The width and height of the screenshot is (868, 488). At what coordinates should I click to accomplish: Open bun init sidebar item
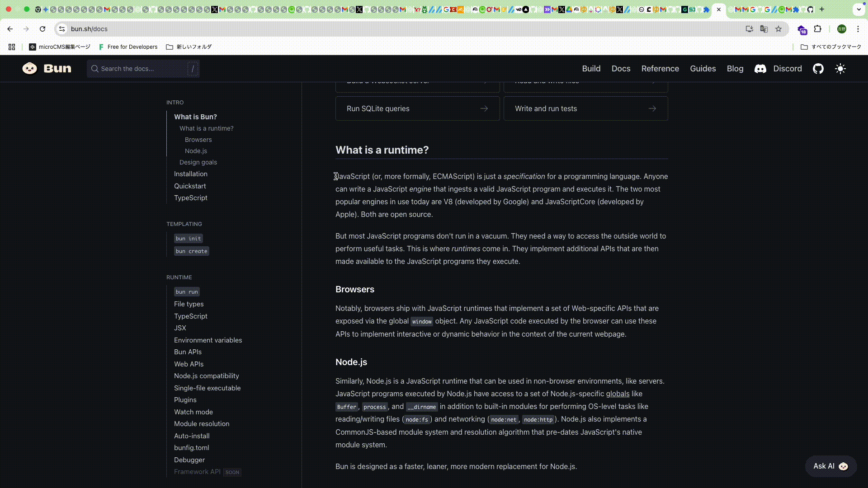pos(189,239)
